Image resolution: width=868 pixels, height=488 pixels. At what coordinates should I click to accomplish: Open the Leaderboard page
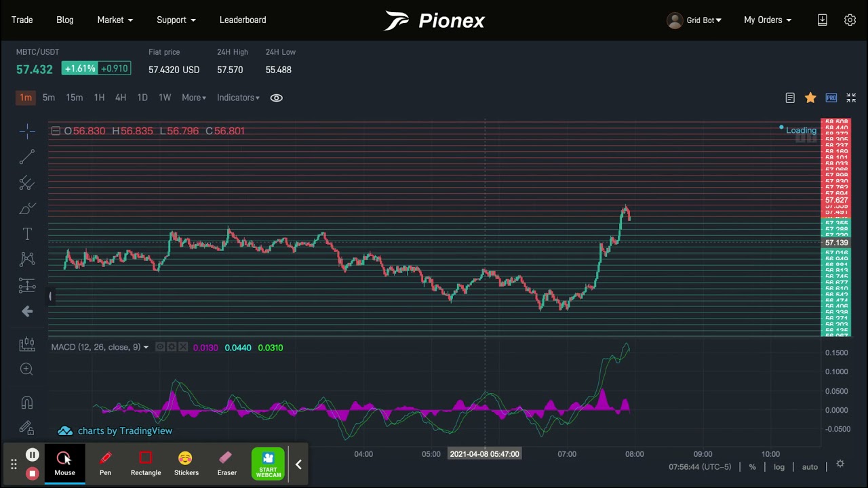pyautogui.click(x=243, y=20)
